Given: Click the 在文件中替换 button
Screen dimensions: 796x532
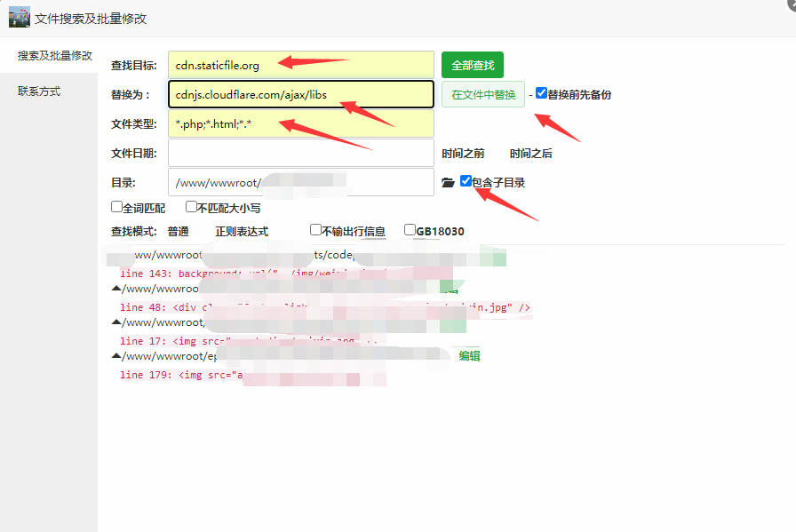Looking at the screenshot, I should (x=483, y=94).
